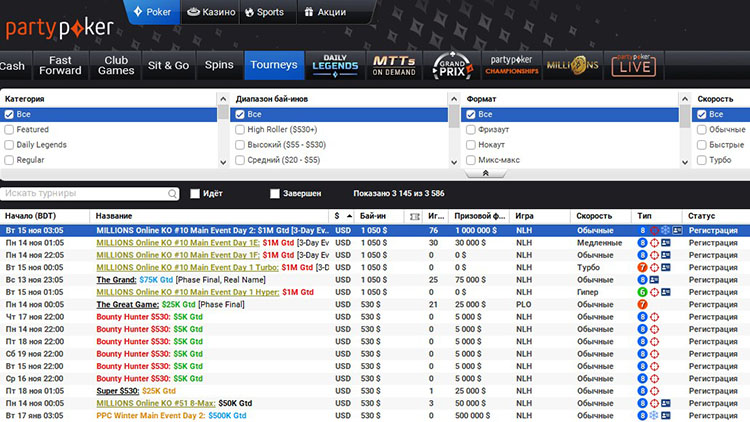Click the real name icon in Day 1 Hyper row
750x422 pixels.
click(x=665, y=292)
